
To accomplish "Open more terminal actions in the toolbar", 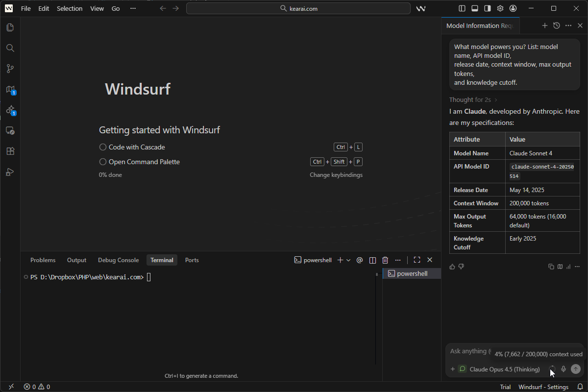I will tap(398, 260).
